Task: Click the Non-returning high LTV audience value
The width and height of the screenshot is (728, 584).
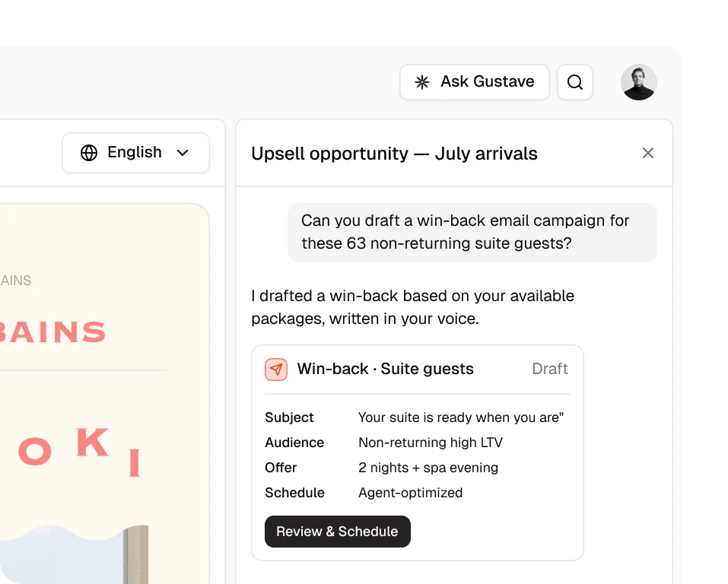Action: (431, 443)
